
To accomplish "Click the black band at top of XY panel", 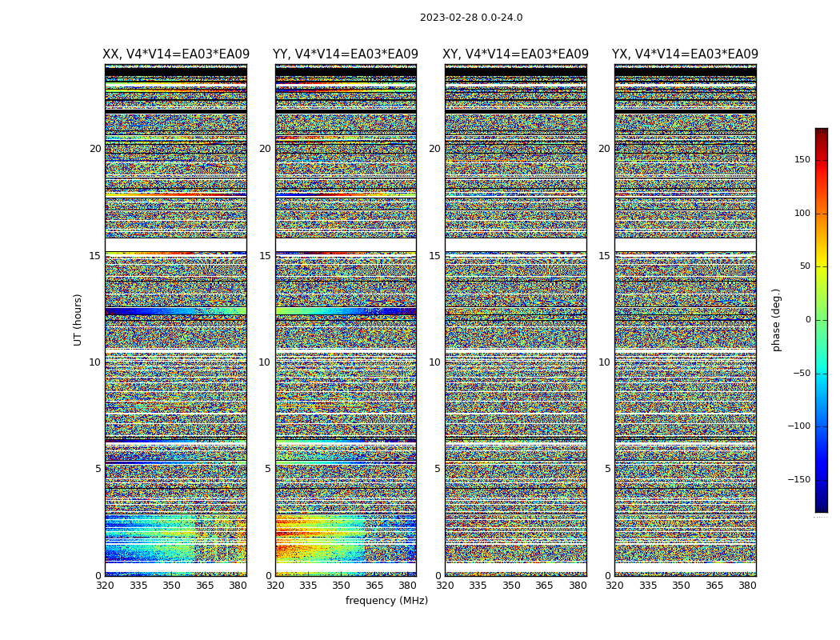I will click(x=515, y=71).
